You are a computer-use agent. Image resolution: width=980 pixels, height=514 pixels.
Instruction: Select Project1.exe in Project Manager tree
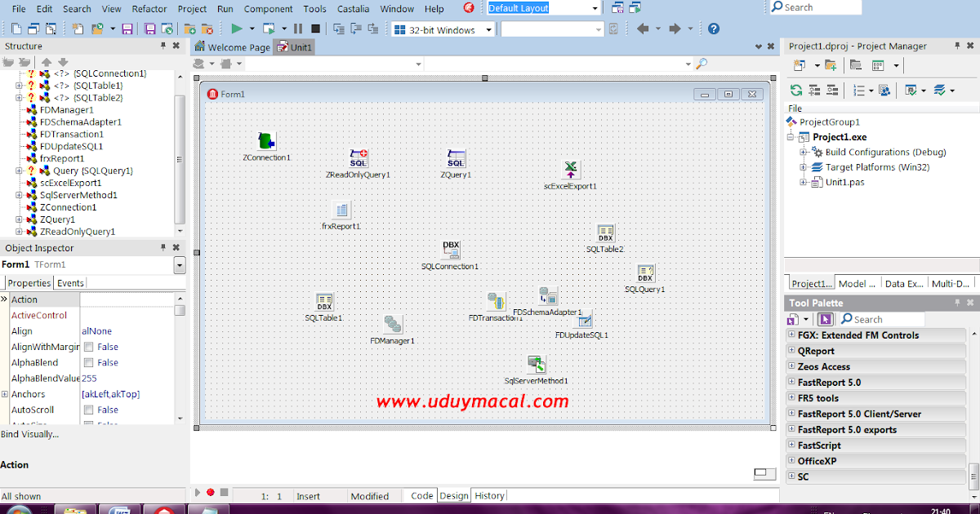[840, 137]
